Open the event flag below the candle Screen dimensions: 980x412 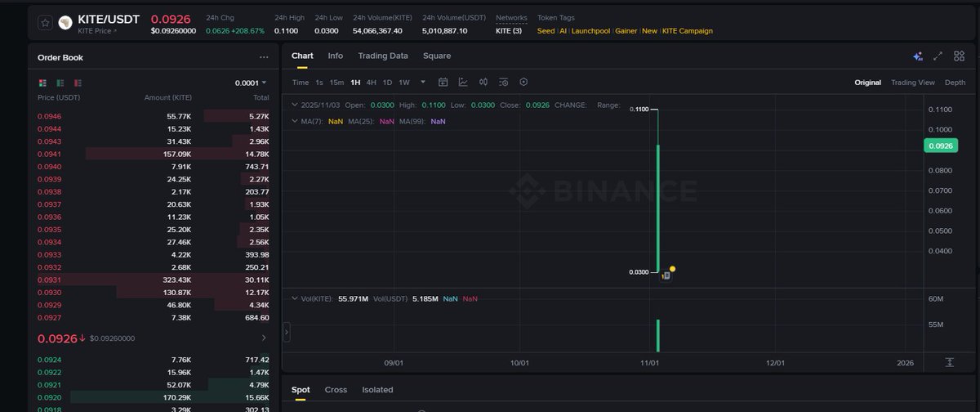coord(666,276)
